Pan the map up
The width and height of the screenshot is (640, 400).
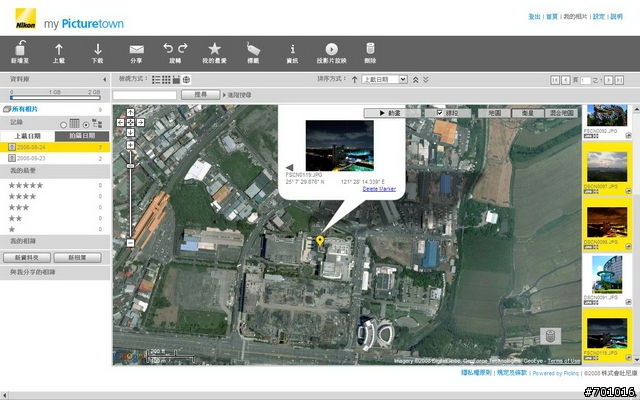130,112
